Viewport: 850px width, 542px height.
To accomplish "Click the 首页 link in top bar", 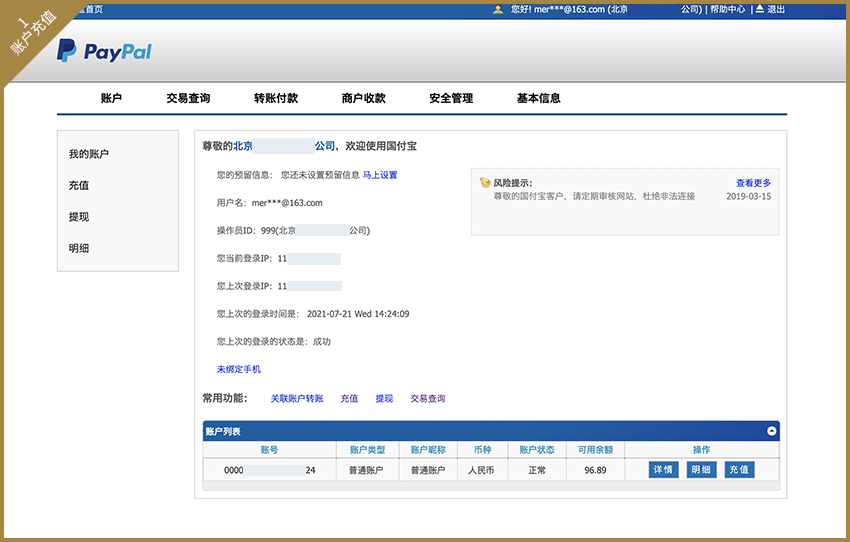I will click(94, 9).
